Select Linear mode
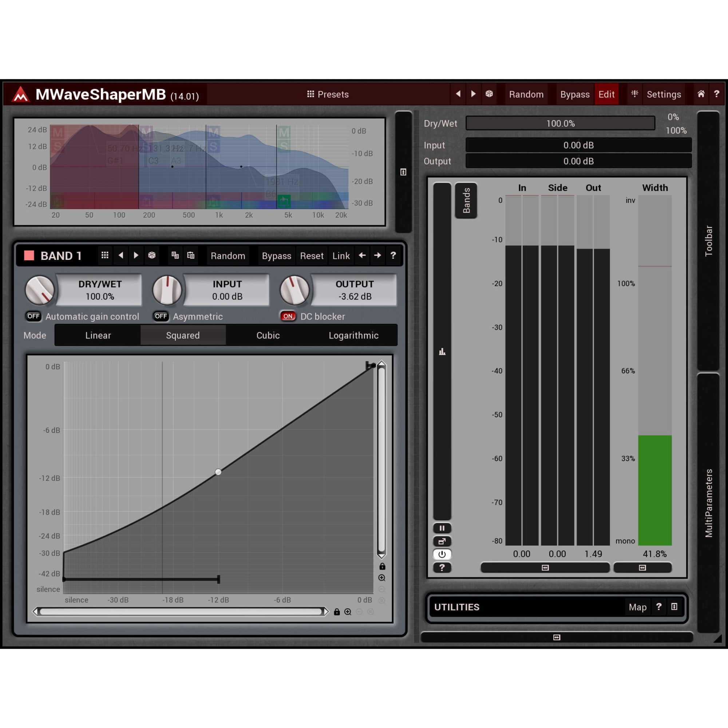This screenshot has width=728, height=728. [98, 335]
